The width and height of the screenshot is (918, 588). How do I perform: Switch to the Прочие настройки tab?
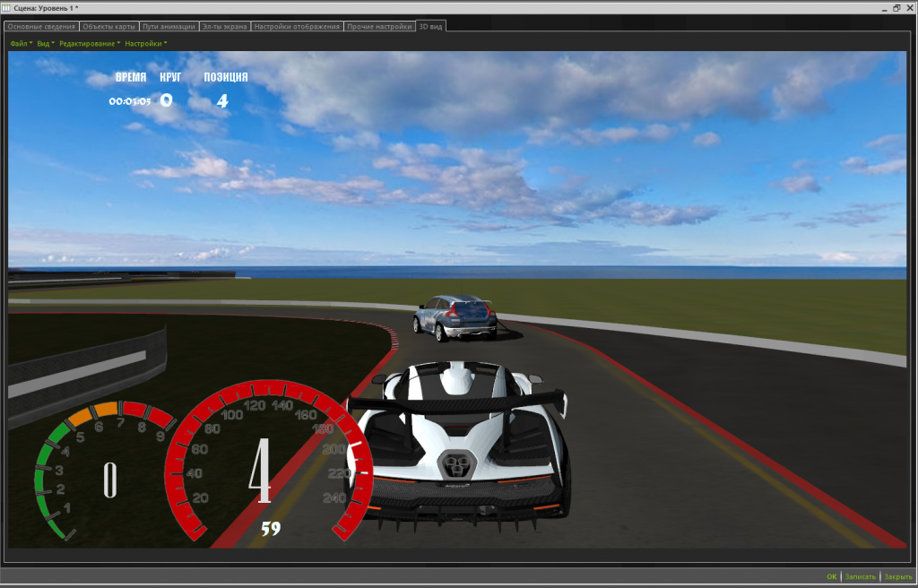(x=379, y=26)
